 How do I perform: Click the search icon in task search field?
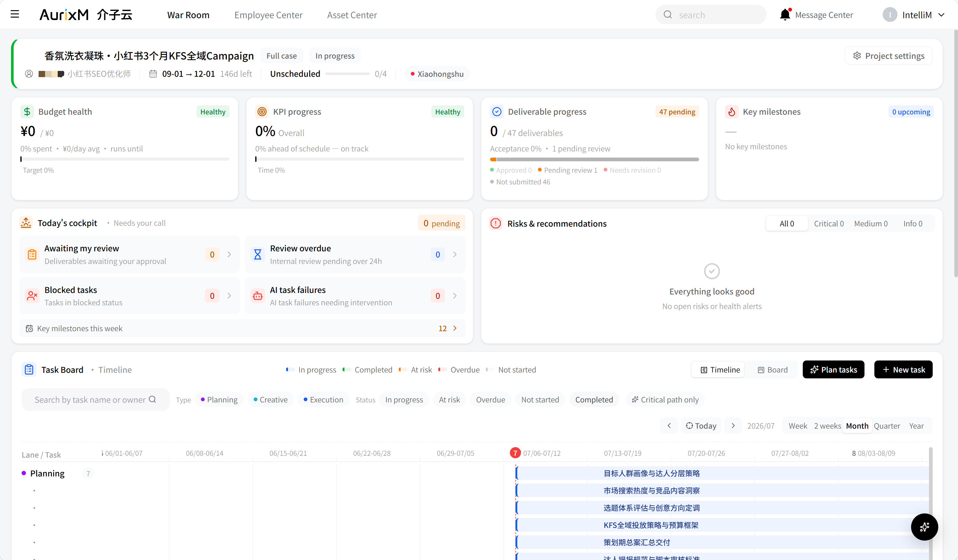click(152, 399)
